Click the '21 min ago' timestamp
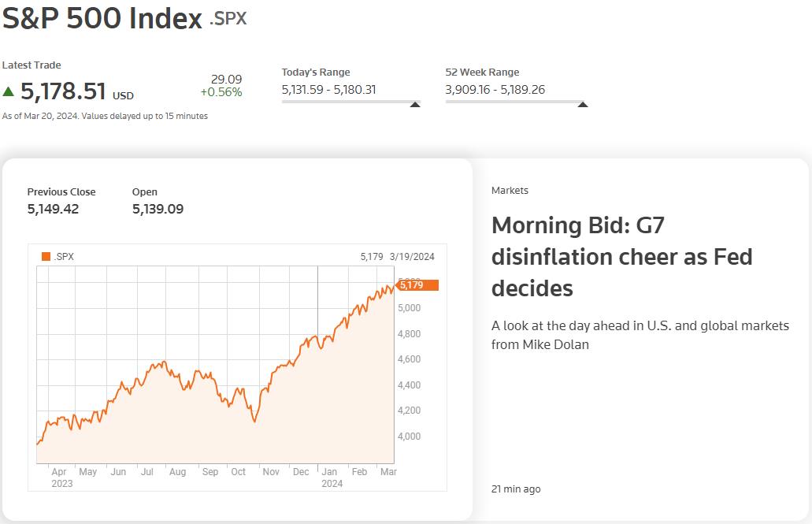 pos(516,489)
